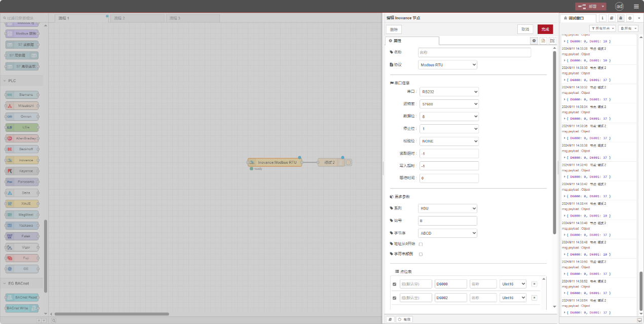Viewport: 644px width, 324px height.
Task: Open the 协议 Modbus RTU dropdown
Action: point(447,65)
